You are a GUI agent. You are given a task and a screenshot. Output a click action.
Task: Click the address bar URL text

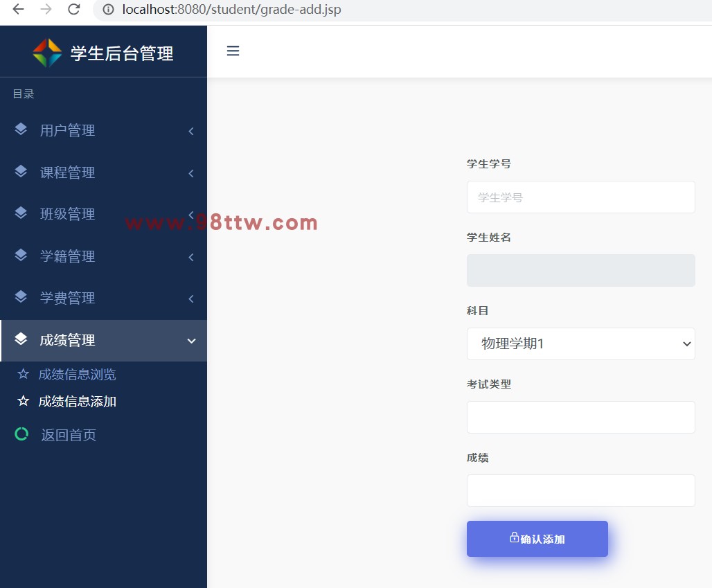coord(231,9)
